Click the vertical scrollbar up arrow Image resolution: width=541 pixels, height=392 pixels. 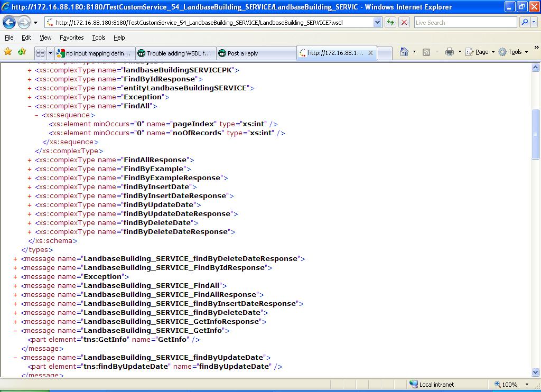(x=536, y=67)
